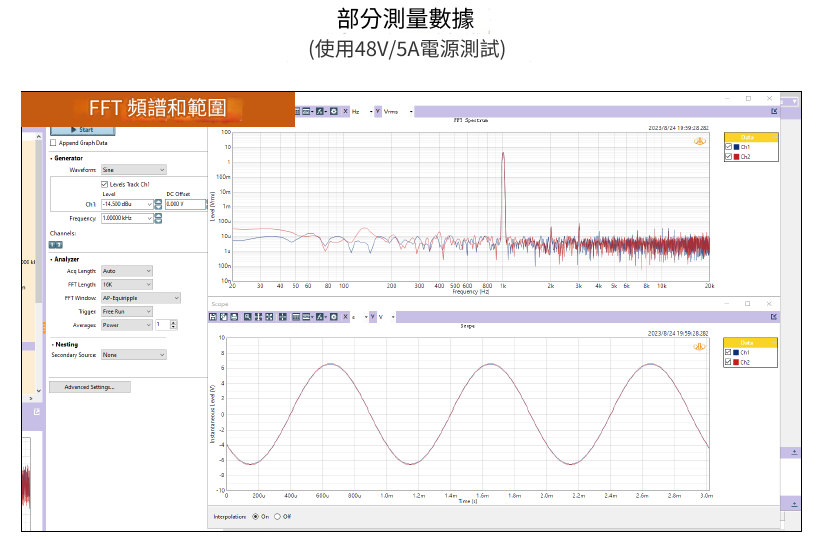Click the settings gear icon in Scope toolbar
This screenshot has width=819, height=539.
[334, 317]
